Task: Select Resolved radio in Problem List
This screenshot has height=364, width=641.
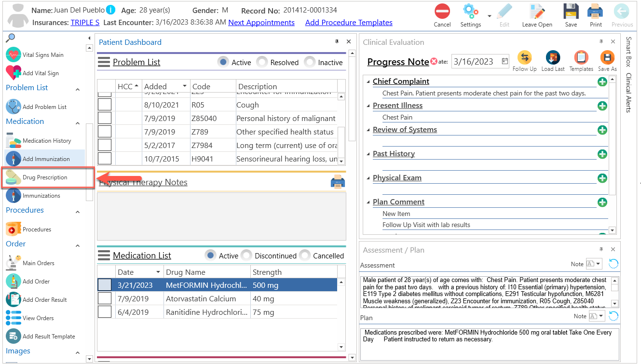Action: point(262,62)
